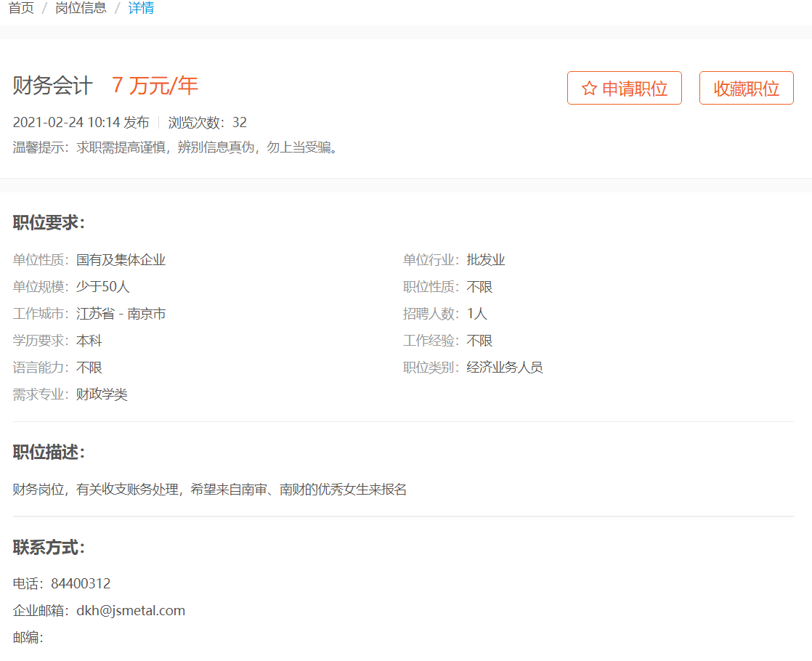The height and width of the screenshot is (661, 812).
Task: Click the 7 万元/年 salary text
Action: coord(155,86)
